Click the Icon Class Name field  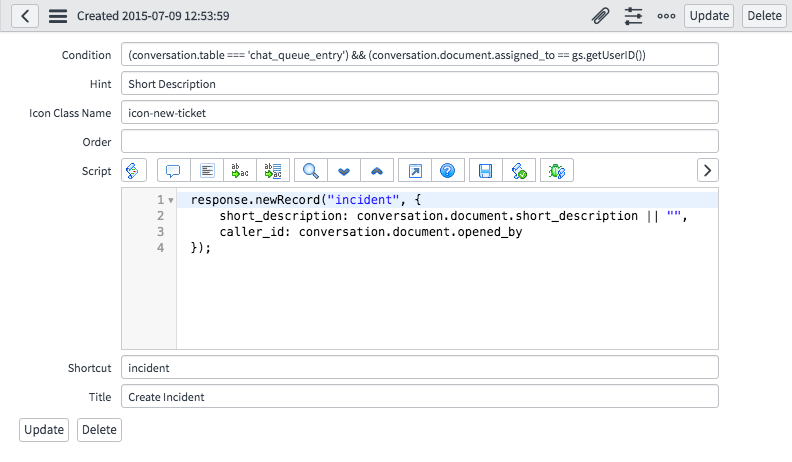(x=420, y=112)
